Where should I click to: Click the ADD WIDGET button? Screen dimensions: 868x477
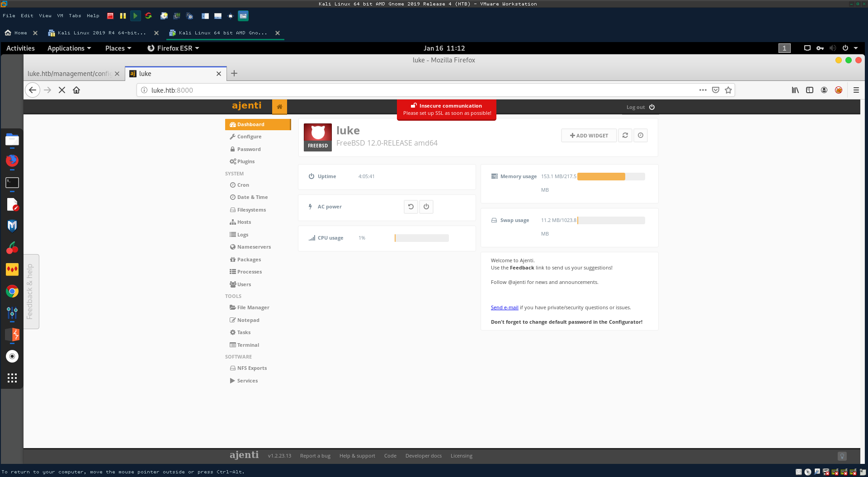coord(589,136)
